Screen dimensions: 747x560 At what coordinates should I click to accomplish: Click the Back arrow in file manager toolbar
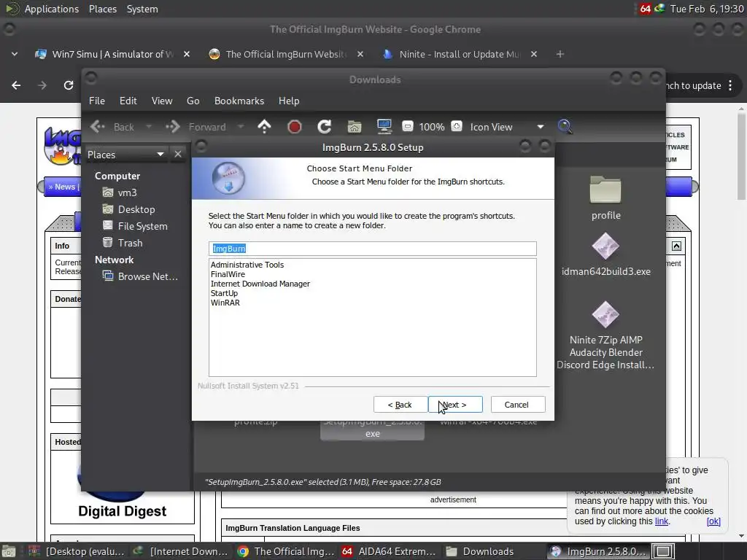pos(112,127)
